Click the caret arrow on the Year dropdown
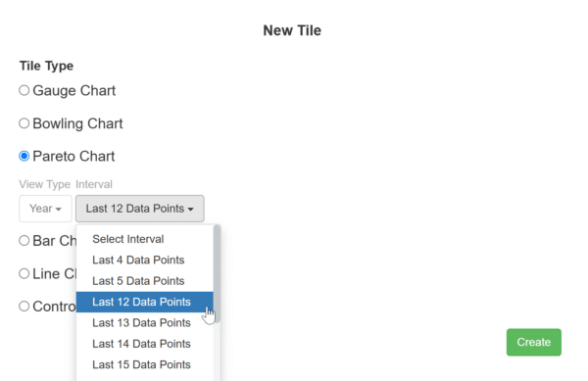The image size is (588, 381). pos(58,210)
